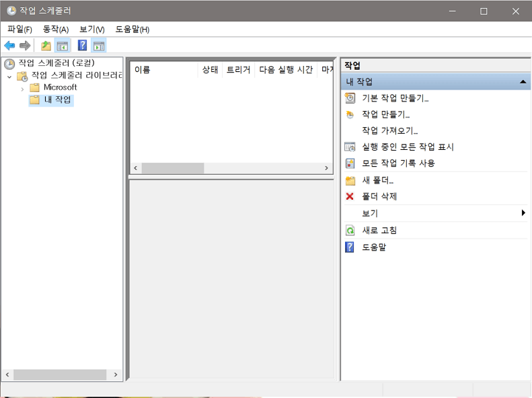Toggle the show/hide action pane icon
Viewport: 532px width, 398px height.
coord(99,46)
